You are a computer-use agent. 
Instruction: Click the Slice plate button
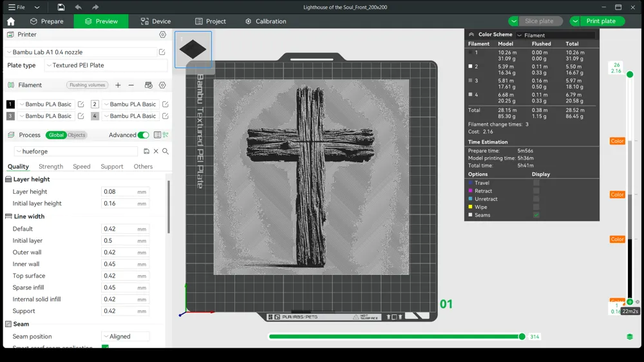[x=539, y=21]
